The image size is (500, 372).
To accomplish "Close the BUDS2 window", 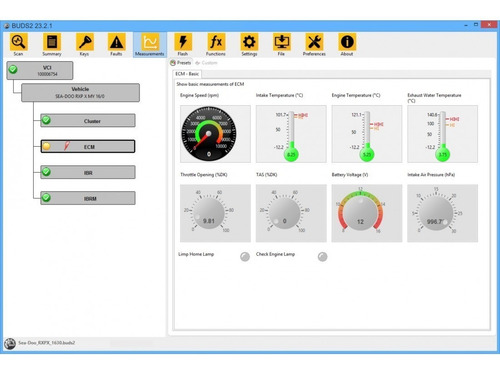I will click(489, 25).
